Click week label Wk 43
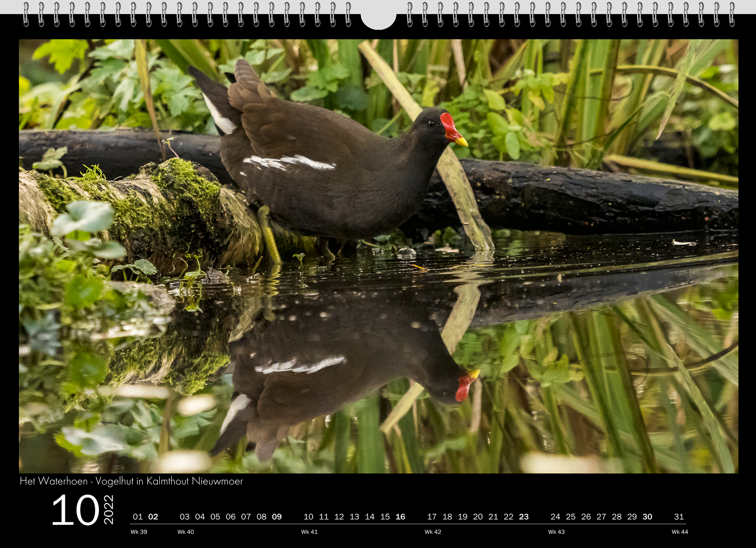The image size is (756, 548). pos(556,532)
